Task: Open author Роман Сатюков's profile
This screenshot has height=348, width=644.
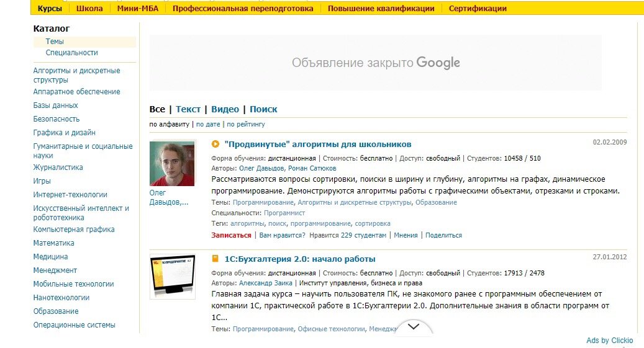Action: click(x=312, y=168)
